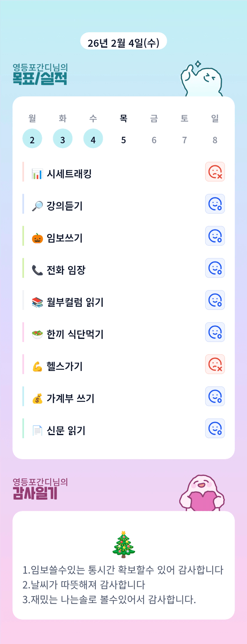Viewport: 247px width, 644px height.
Task: Select Monday the 2nd
Action: click(32, 139)
